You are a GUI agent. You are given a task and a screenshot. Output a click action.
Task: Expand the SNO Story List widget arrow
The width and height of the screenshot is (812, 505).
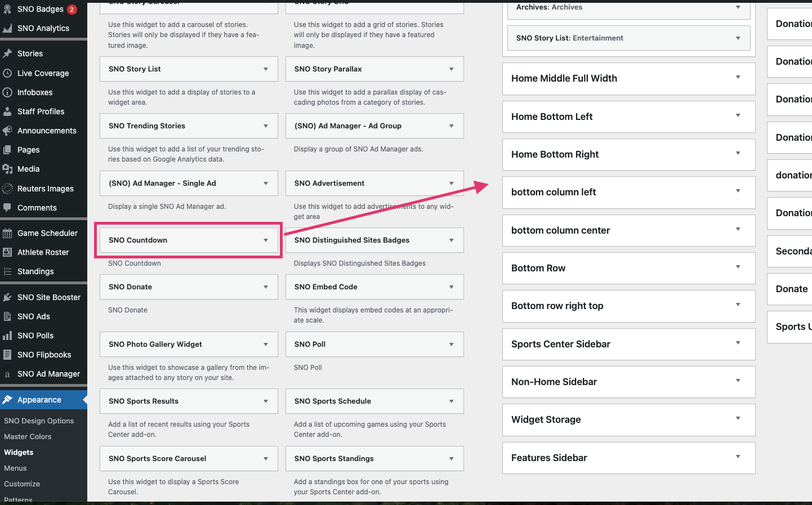266,69
